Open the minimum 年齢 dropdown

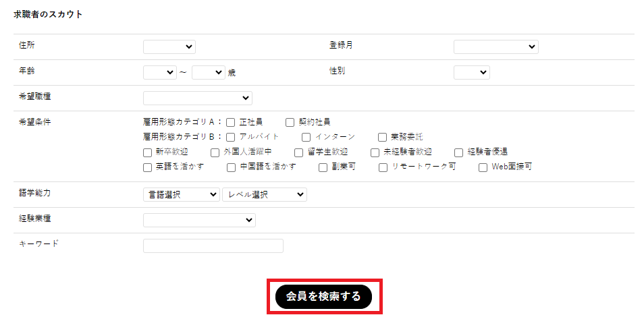pyautogui.click(x=159, y=72)
